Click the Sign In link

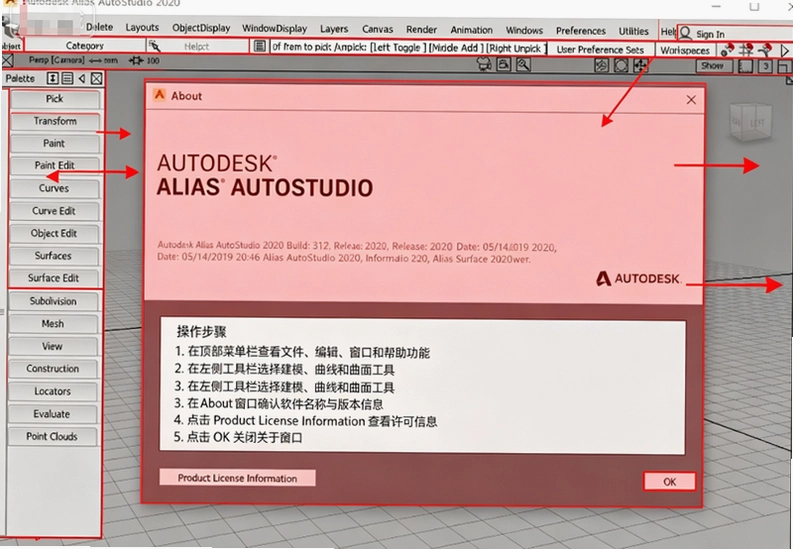click(x=710, y=34)
